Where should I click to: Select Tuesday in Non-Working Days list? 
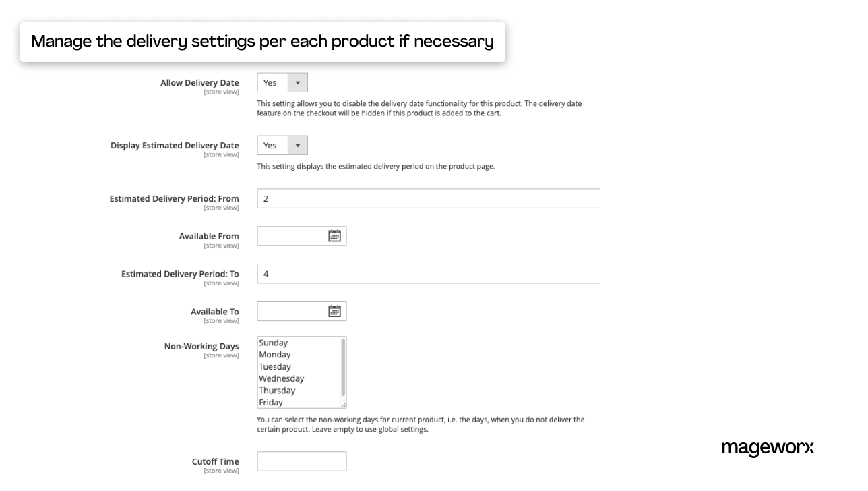point(275,367)
